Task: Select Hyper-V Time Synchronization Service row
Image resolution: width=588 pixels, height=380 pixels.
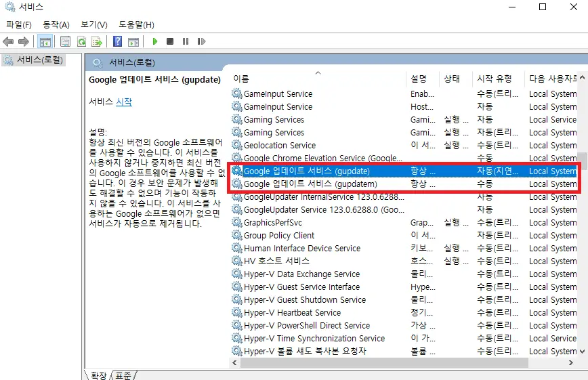Action: tap(404, 338)
